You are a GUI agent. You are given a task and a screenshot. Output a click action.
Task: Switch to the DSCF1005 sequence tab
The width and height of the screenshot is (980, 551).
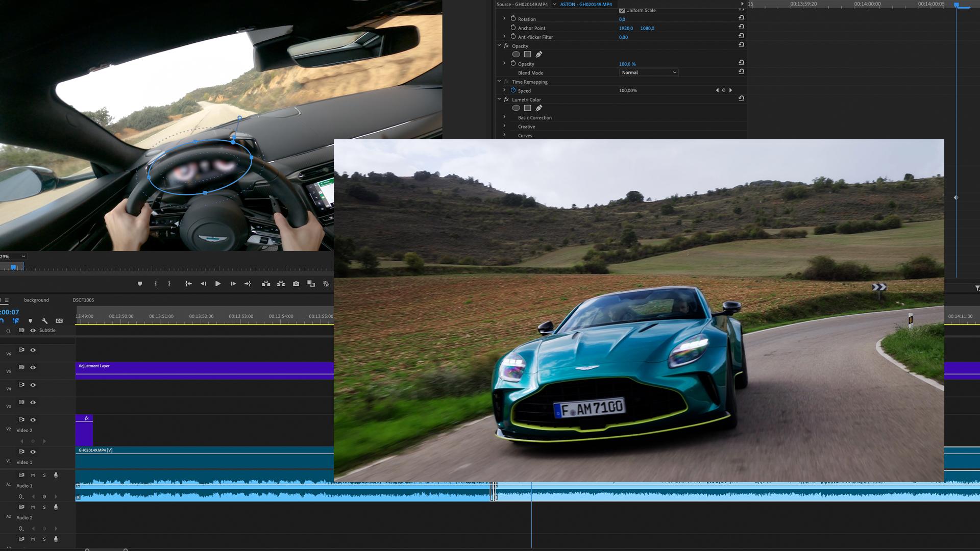pyautogui.click(x=83, y=300)
